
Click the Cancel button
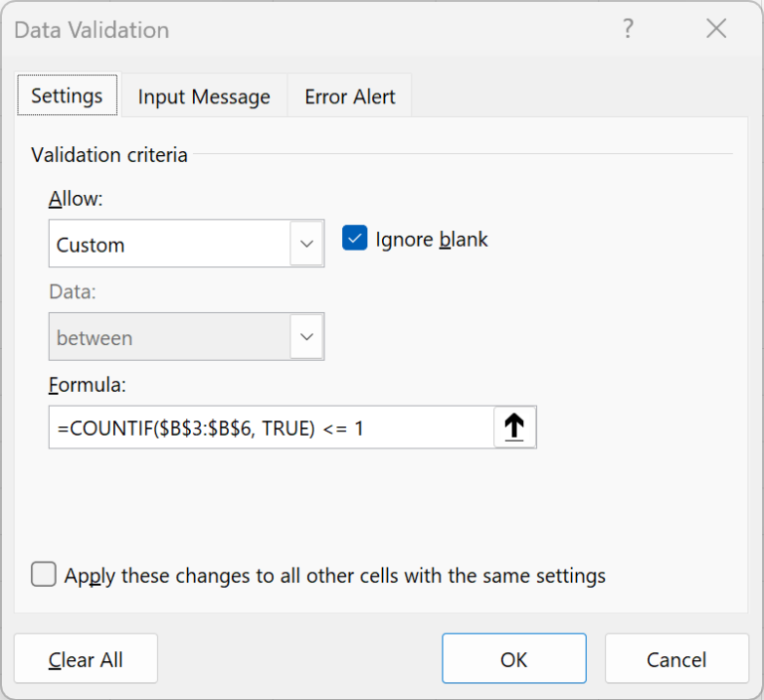tap(676, 659)
